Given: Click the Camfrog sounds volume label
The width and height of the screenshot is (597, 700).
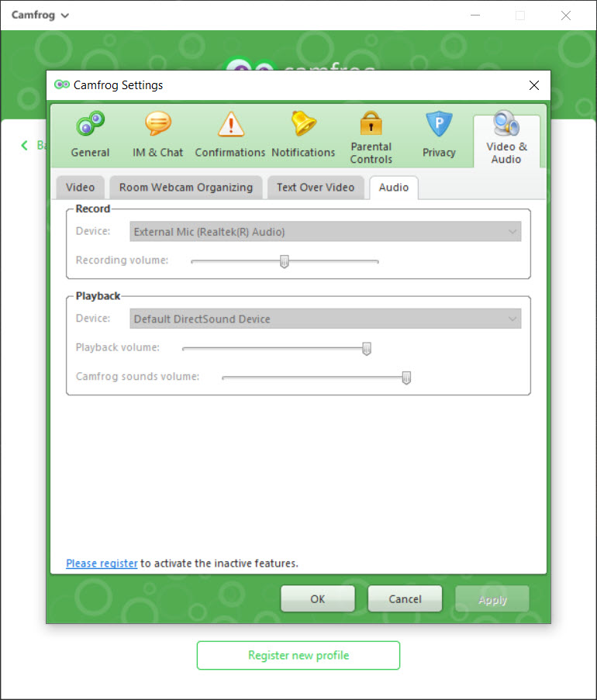Looking at the screenshot, I should (x=137, y=376).
